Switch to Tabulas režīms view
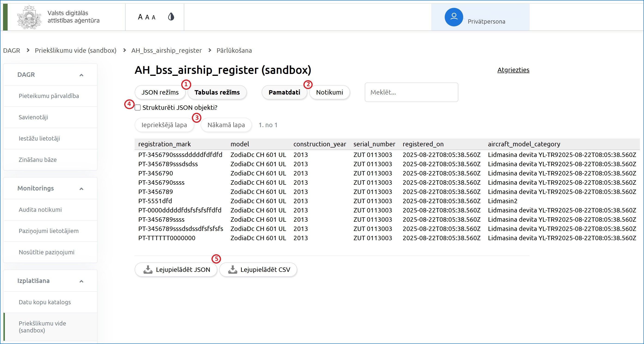Screen dimensions: 644x344 (x=217, y=92)
